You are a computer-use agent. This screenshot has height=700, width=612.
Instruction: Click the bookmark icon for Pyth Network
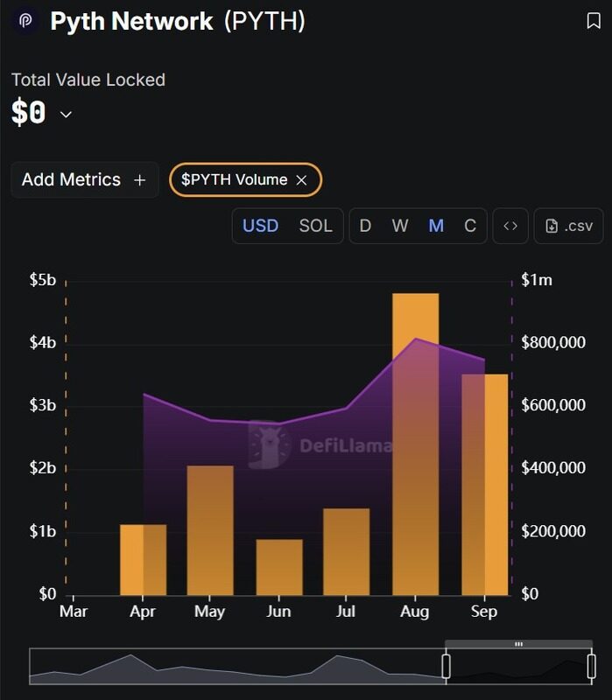click(x=593, y=22)
